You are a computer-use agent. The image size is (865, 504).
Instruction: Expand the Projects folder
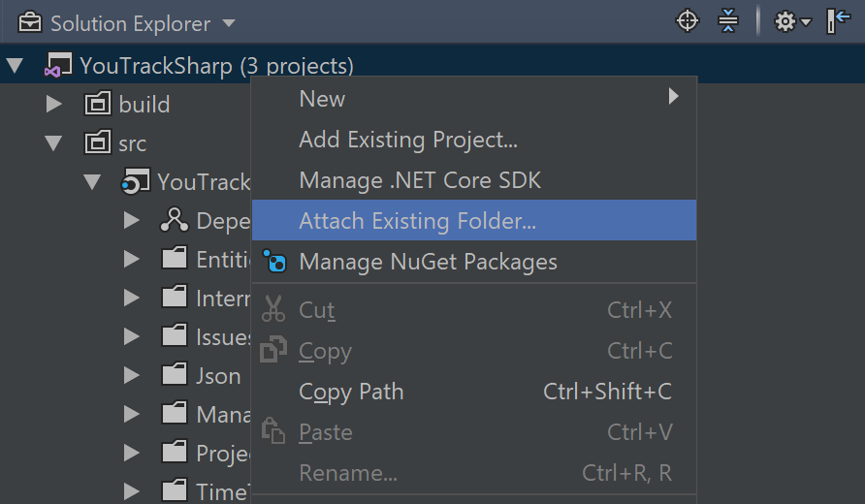click(131, 453)
